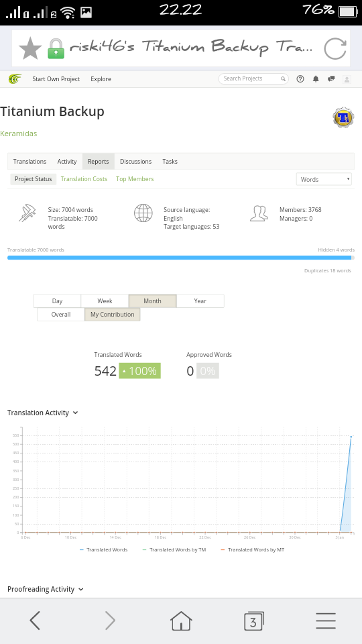Open browser tabs switcher showing 3

[x=253, y=621]
